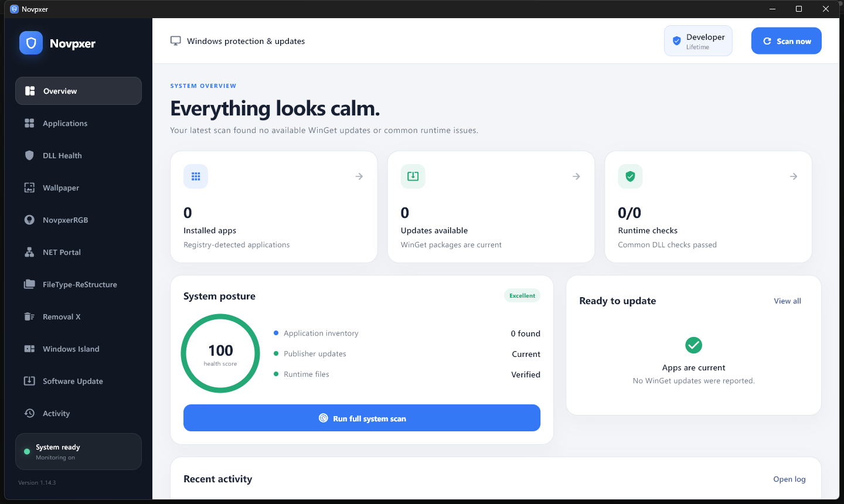Open the Updates available card arrow
844x504 pixels.
click(576, 176)
